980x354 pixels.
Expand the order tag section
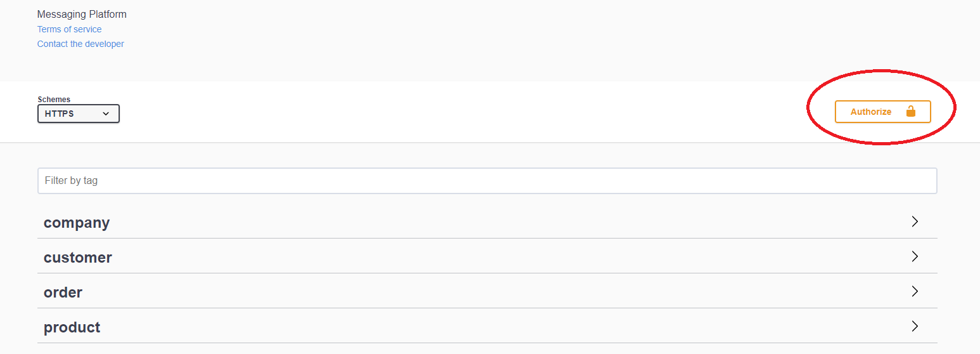(63, 292)
